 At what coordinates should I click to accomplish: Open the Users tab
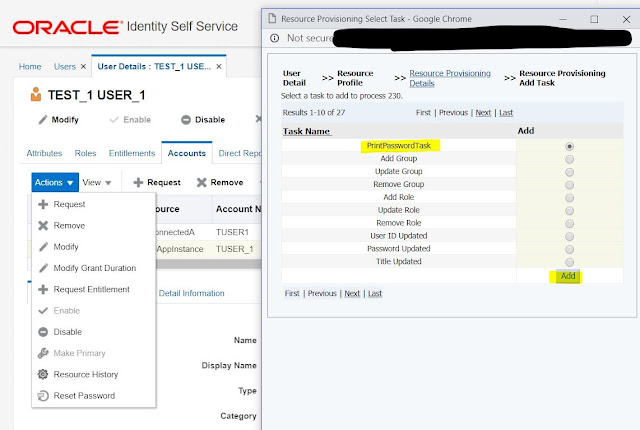[x=64, y=66]
